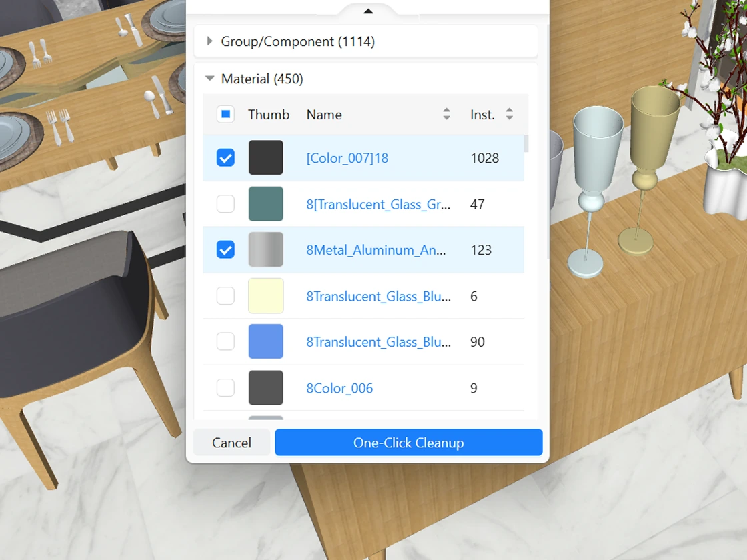Click the blue translucent glass swatch
Viewport: 747px width, 560px height.
(x=265, y=342)
